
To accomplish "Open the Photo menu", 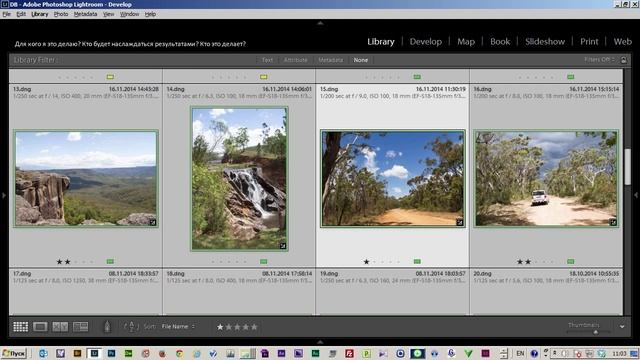I will point(61,14).
